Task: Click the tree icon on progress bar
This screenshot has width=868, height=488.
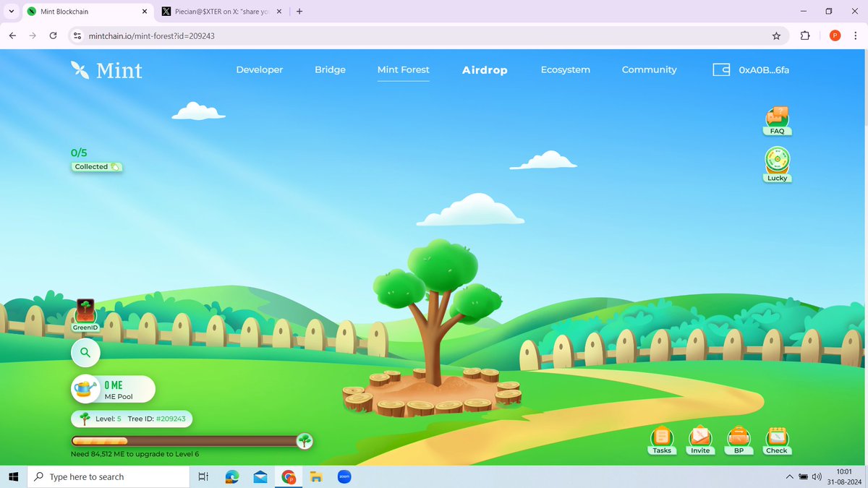Action: pos(305,441)
